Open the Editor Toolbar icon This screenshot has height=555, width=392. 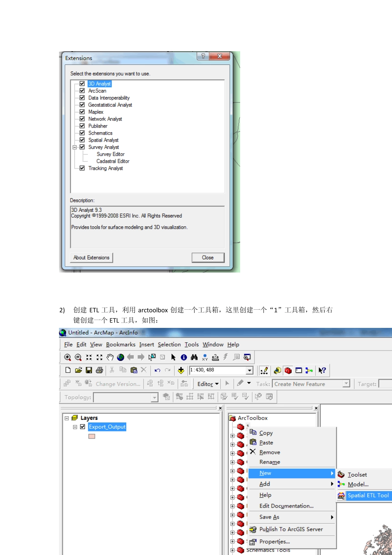coord(264,370)
